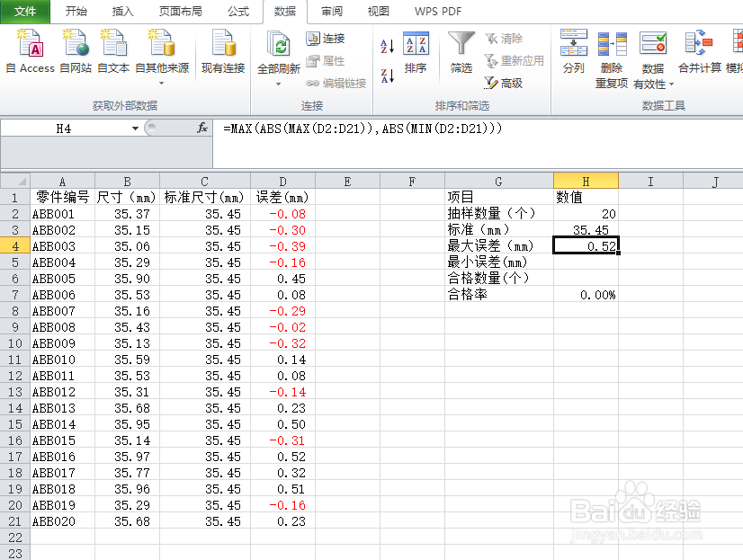The height and width of the screenshot is (560, 743).
Task: Click the Clear filter (清除) button
Action: (504, 39)
